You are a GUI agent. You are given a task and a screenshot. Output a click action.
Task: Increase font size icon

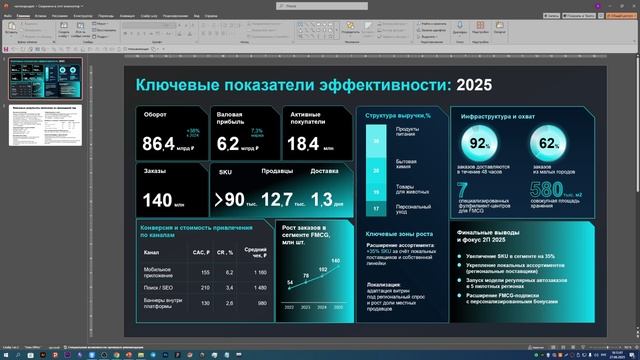click(180, 25)
